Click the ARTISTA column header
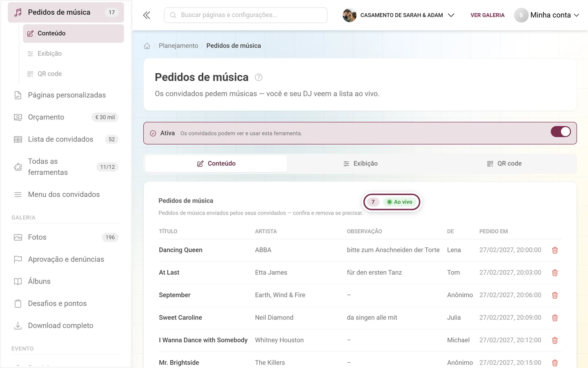 [266, 231]
